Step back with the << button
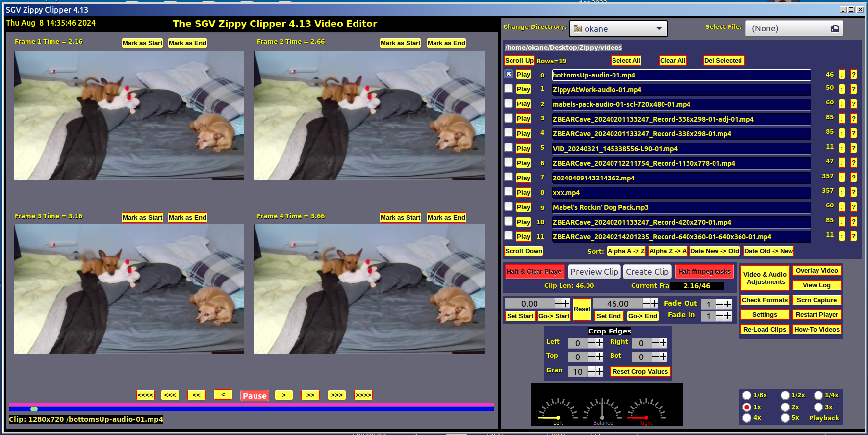Image resolution: width=868 pixels, height=435 pixels. (x=197, y=395)
